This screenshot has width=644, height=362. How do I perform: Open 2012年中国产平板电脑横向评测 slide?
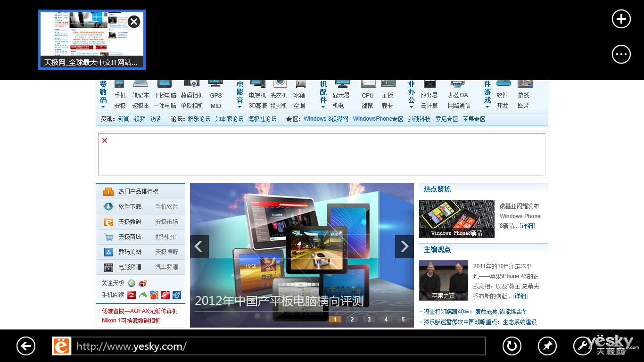point(279,301)
